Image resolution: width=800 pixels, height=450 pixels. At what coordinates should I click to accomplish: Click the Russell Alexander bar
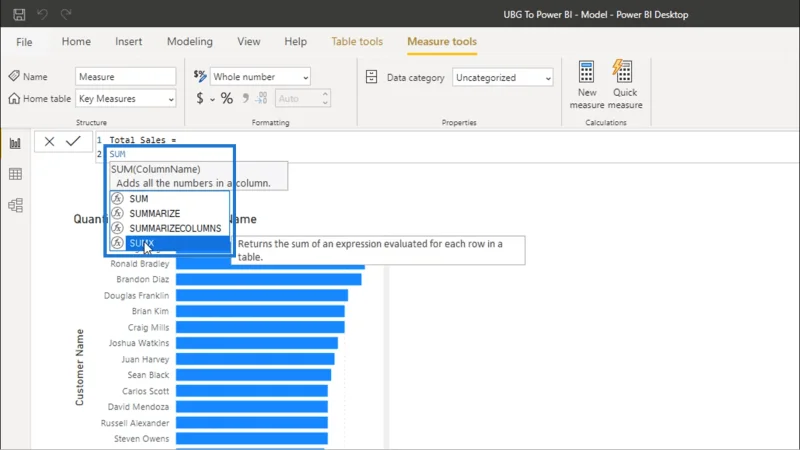(x=252, y=423)
